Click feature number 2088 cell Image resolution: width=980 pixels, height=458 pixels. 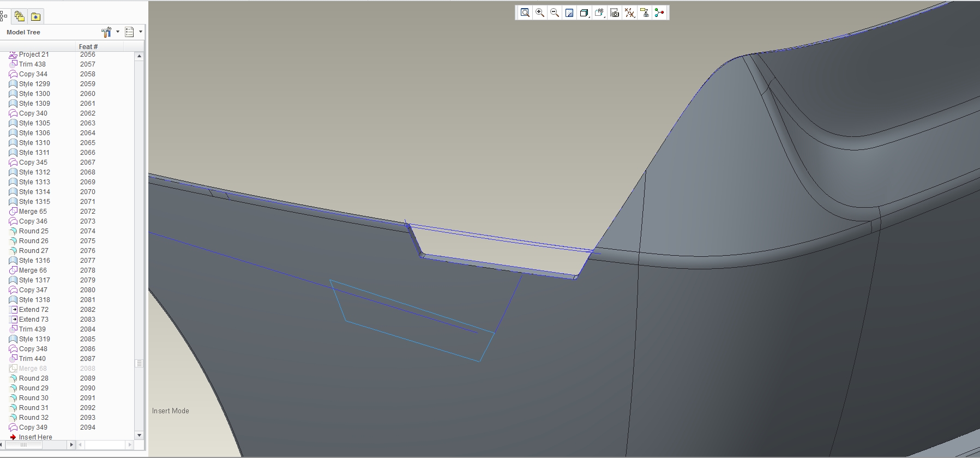pos(88,369)
